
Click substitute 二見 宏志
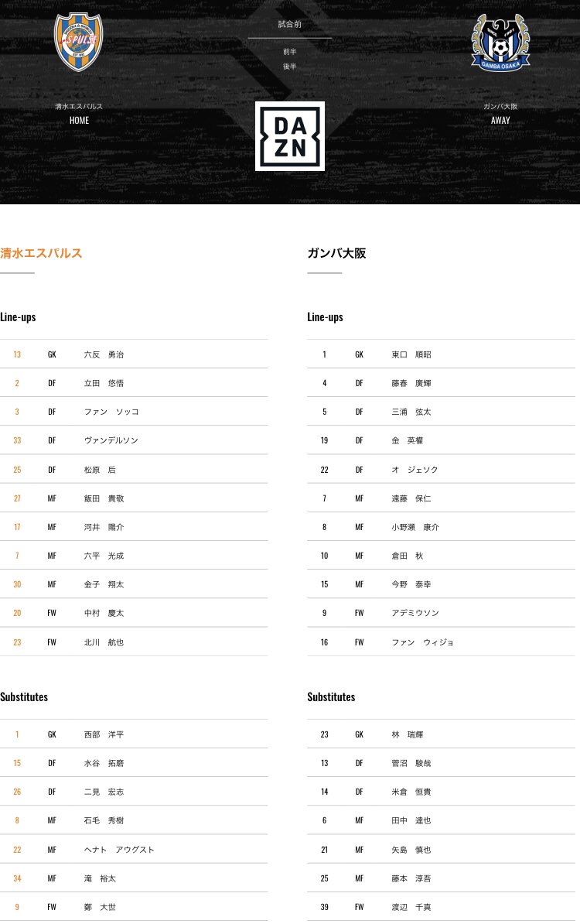point(104,792)
